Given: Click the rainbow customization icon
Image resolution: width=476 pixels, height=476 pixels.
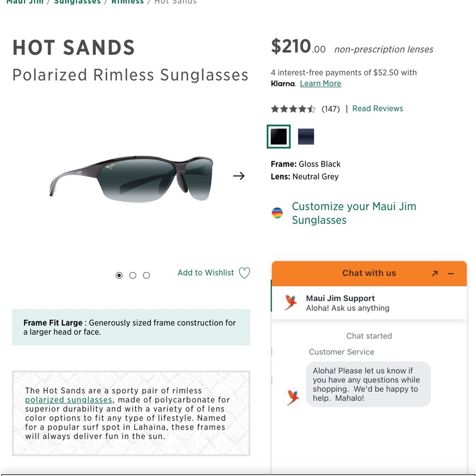Looking at the screenshot, I should point(278,213).
